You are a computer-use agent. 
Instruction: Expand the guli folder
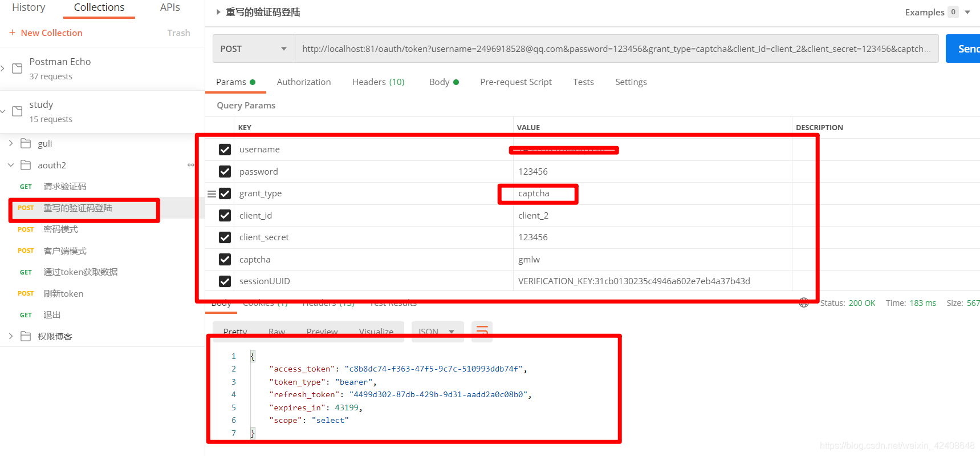click(x=11, y=143)
